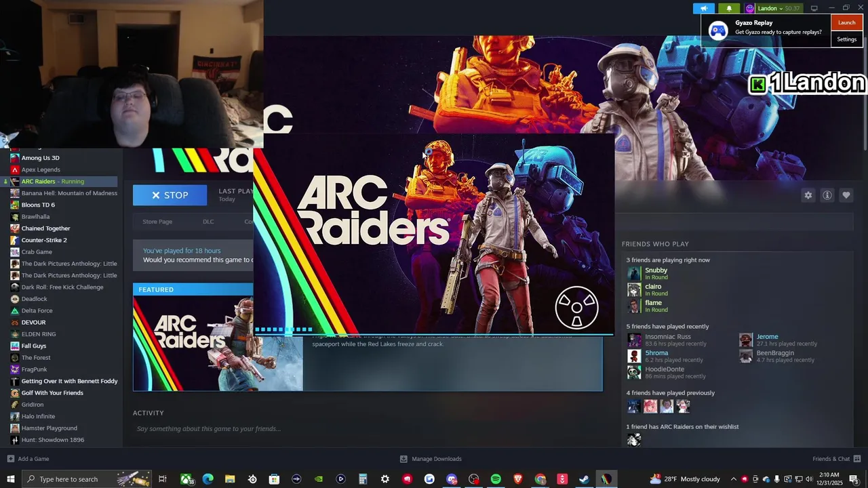This screenshot has height=488, width=868.
Task: Open HoodieDonte's avatar
Action: pyautogui.click(x=634, y=372)
